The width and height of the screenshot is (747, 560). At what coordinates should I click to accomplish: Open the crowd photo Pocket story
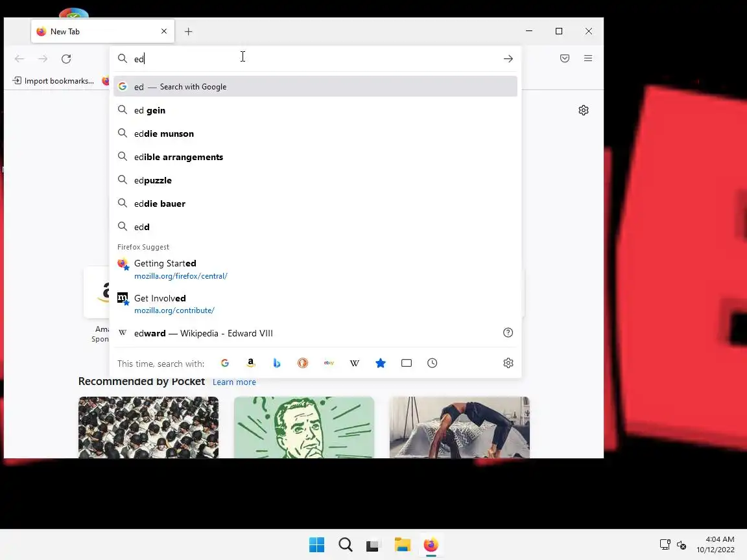click(148, 428)
